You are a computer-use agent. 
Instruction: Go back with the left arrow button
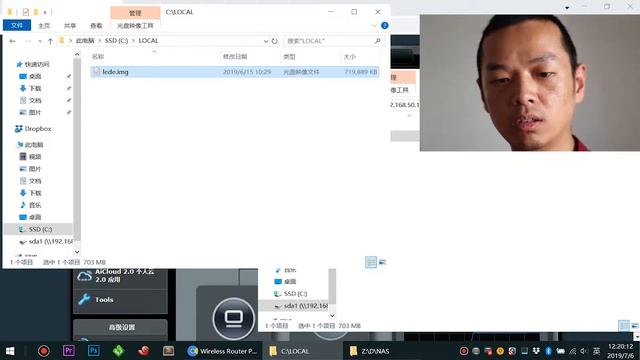pyautogui.click(x=13, y=41)
